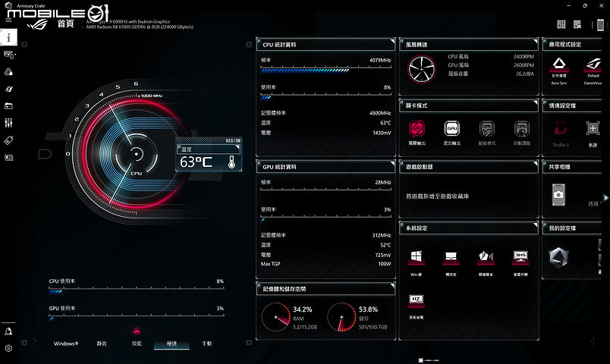Expand the CPU 統計資料 panel corner

392,41
